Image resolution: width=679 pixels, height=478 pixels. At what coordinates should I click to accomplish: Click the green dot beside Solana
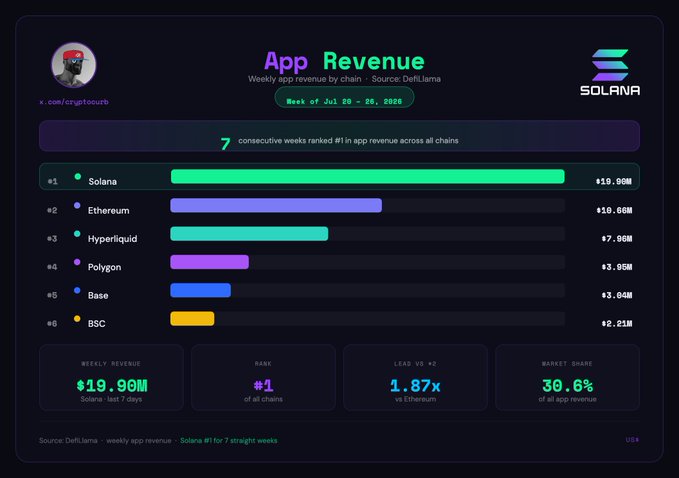click(78, 176)
